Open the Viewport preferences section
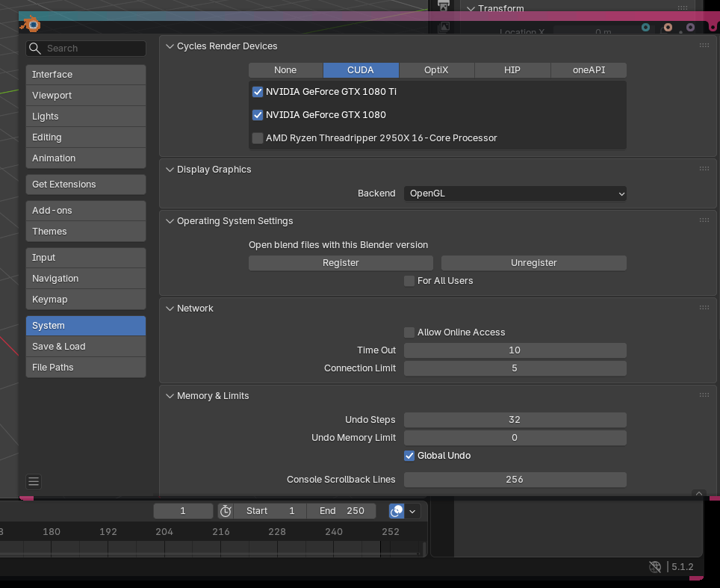720x588 pixels. (x=86, y=96)
